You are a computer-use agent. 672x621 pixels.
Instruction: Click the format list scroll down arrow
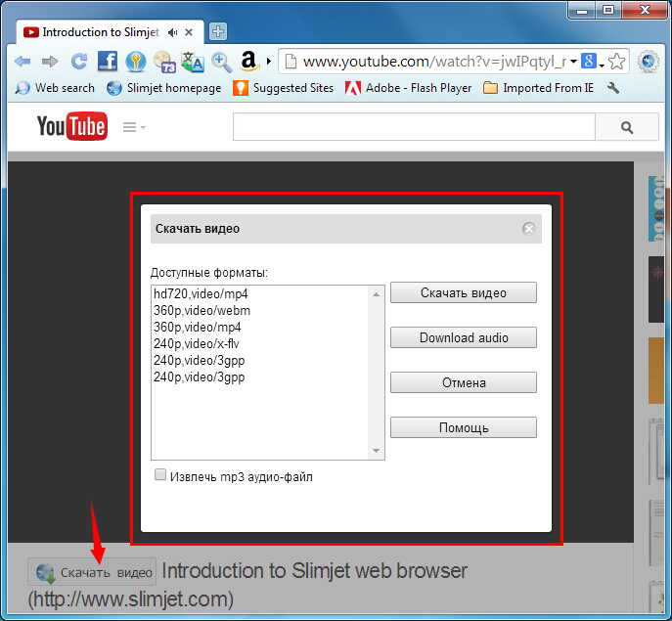tap(376, 451)
